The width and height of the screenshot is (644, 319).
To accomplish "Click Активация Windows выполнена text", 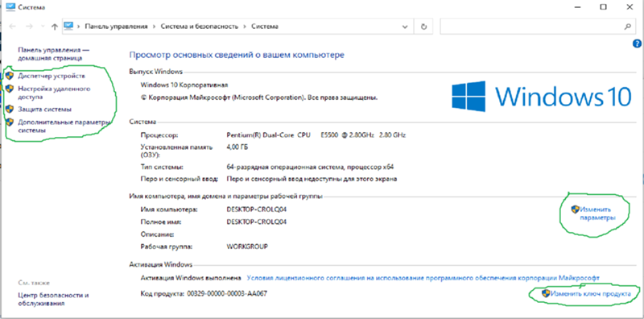I will point(191,278).
